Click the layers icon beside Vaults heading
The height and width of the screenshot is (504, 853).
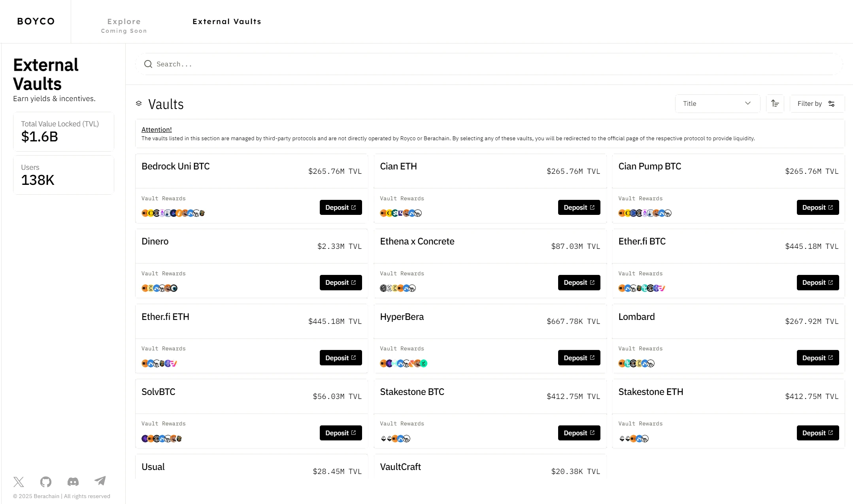pyautogui.click(x=139, y=103)
